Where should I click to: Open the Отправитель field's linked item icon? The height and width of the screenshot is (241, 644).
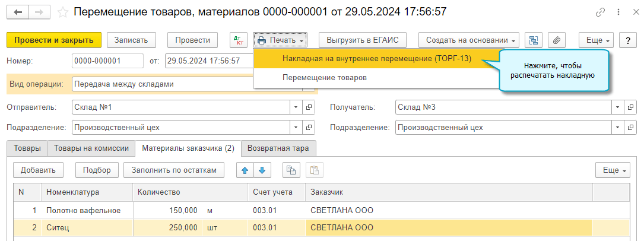pos(309,107)
